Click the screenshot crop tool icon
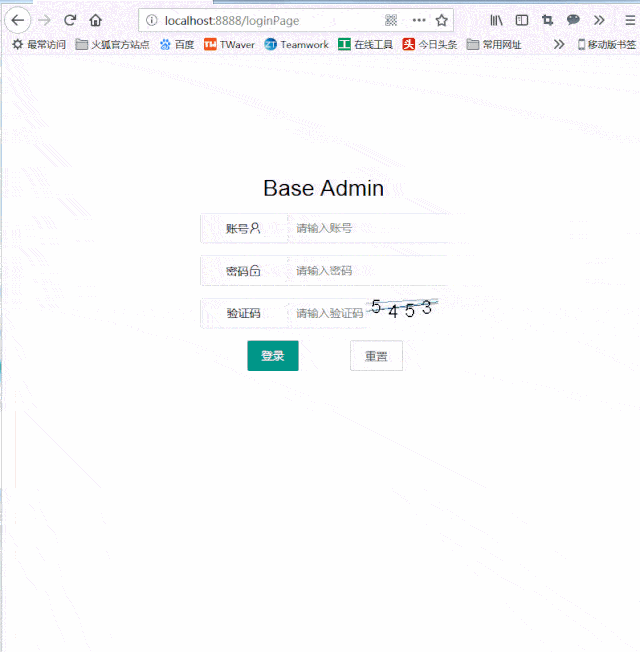640x652 pixels. 547,20
